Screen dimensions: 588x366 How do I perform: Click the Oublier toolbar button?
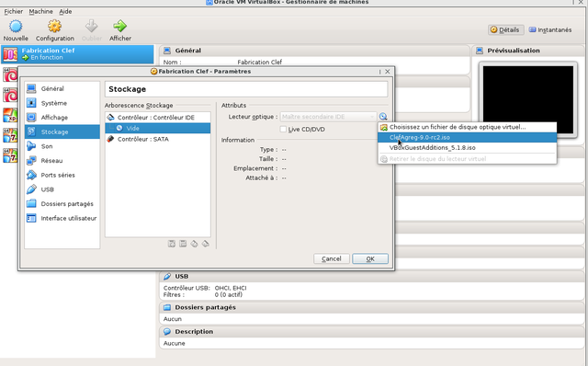(92, 30)
